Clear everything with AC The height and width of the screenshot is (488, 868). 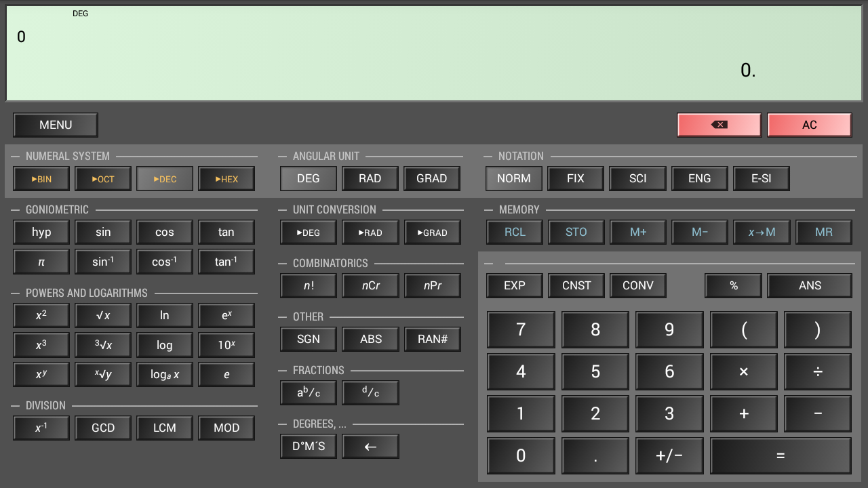pos(810,125)
